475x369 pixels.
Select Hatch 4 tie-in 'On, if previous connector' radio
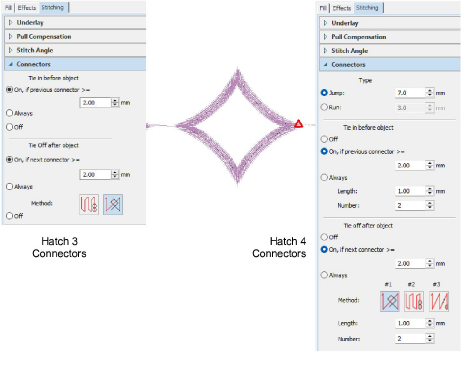pyautogui.click(x=324, y=151)
